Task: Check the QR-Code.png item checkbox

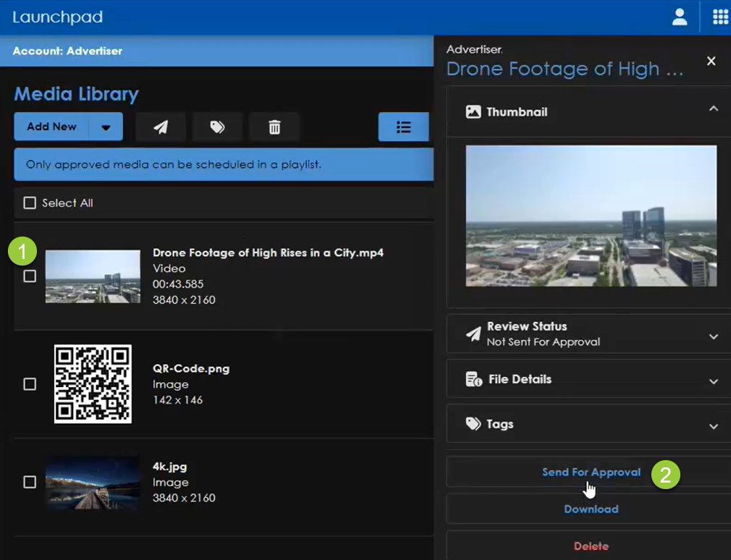Action: tap(30, 384)
